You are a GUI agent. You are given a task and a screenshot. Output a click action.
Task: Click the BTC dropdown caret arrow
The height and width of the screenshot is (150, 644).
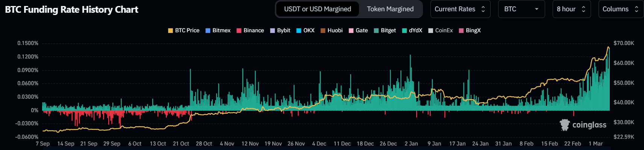(537, 9)
